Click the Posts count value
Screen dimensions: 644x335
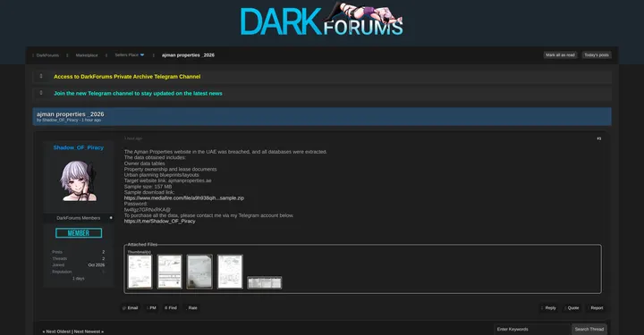pyautogui.click(x=104, y=252)
